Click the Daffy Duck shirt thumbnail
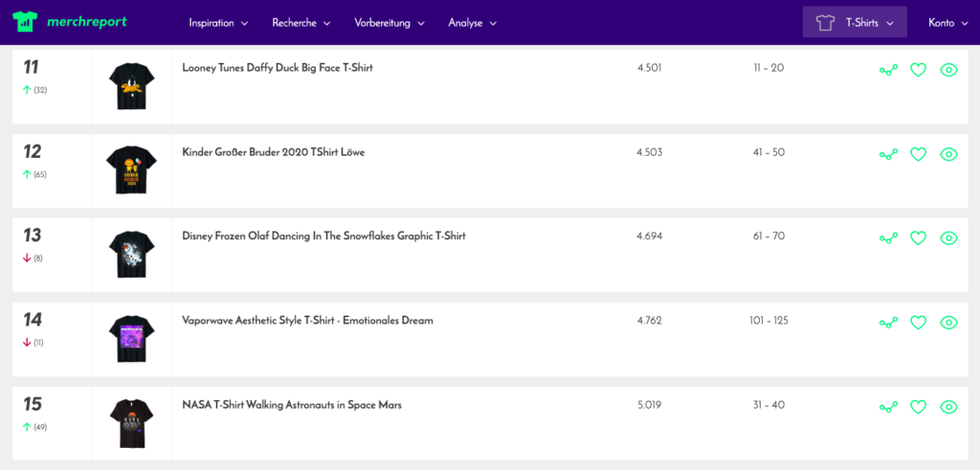Screen dimensions: 980x470 click(131, 86)
